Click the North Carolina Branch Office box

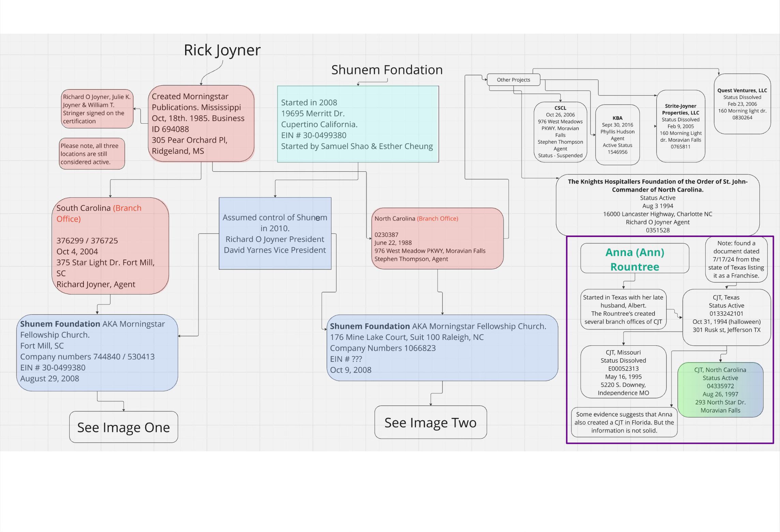(437, 238)
